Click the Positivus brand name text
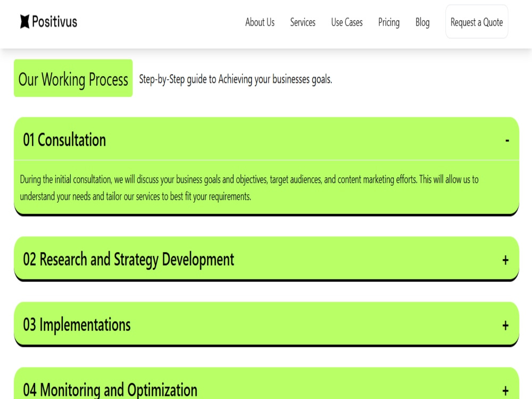This screenshot has width=532, height=399. click(55, 22)
